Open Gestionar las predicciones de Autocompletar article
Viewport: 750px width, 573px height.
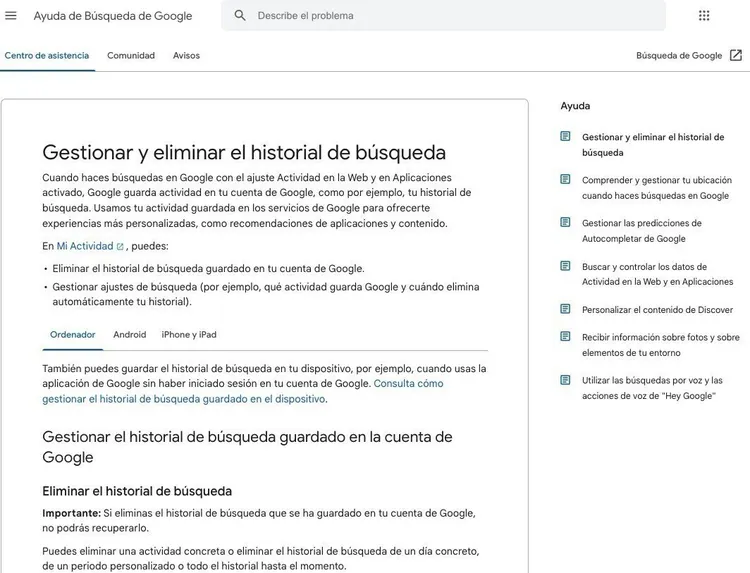pos(641,231)
